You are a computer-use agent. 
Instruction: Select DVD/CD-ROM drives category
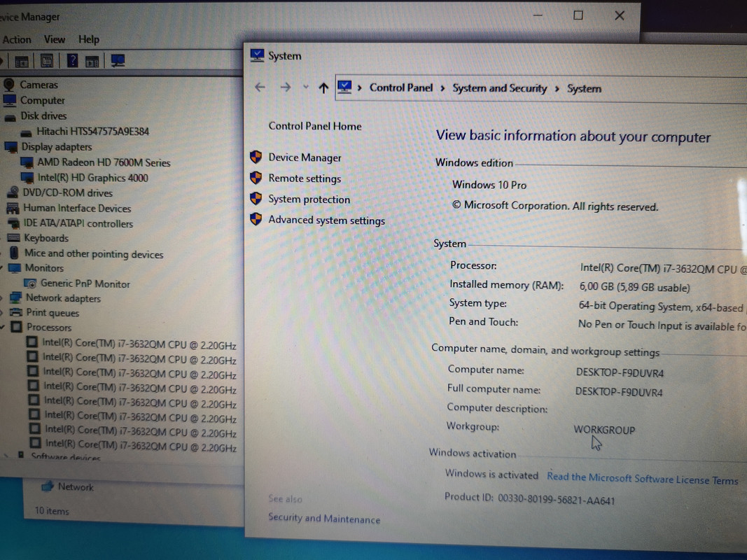pos(68,193)
